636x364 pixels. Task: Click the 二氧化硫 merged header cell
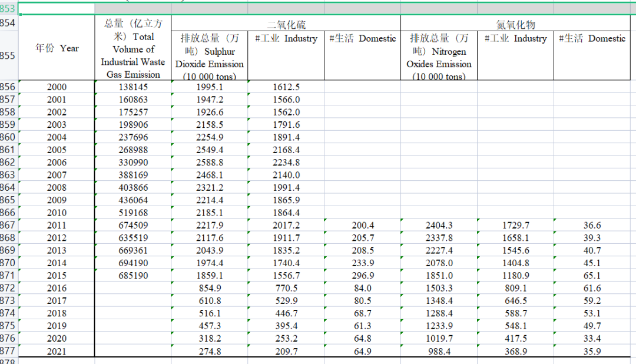click(286, 24)
